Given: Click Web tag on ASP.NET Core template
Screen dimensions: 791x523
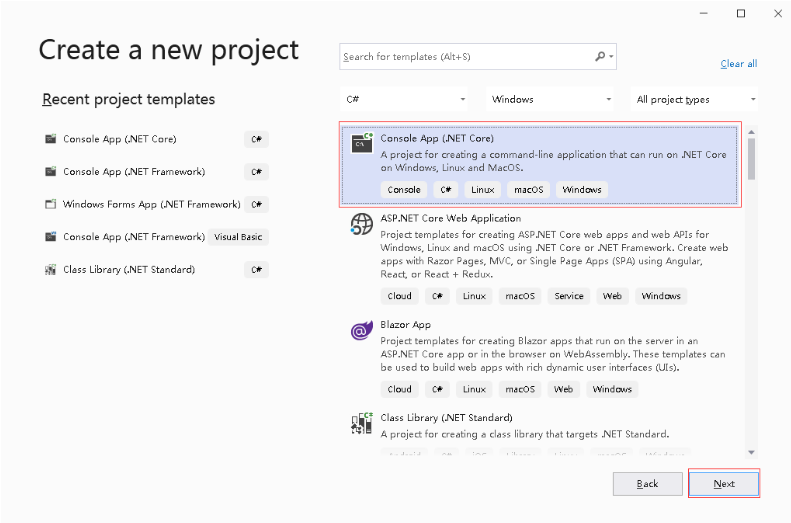Looking at the screenshot, I should tap(612, 296).
